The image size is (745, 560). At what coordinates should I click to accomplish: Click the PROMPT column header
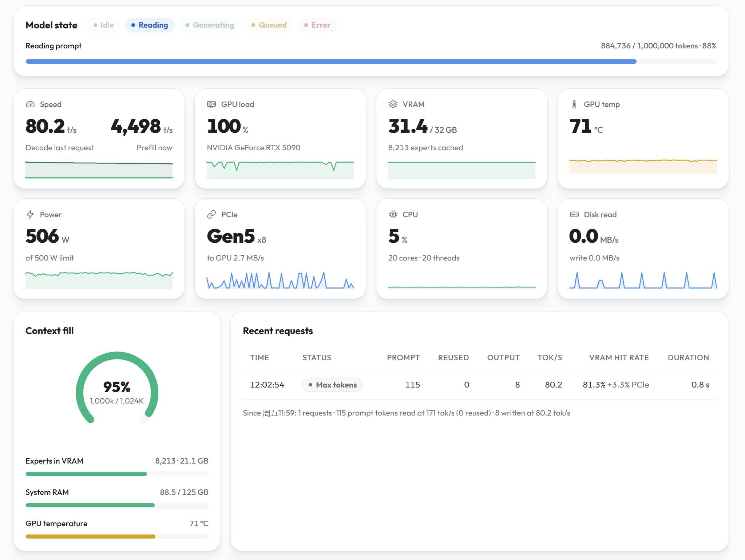pos(403,358)
